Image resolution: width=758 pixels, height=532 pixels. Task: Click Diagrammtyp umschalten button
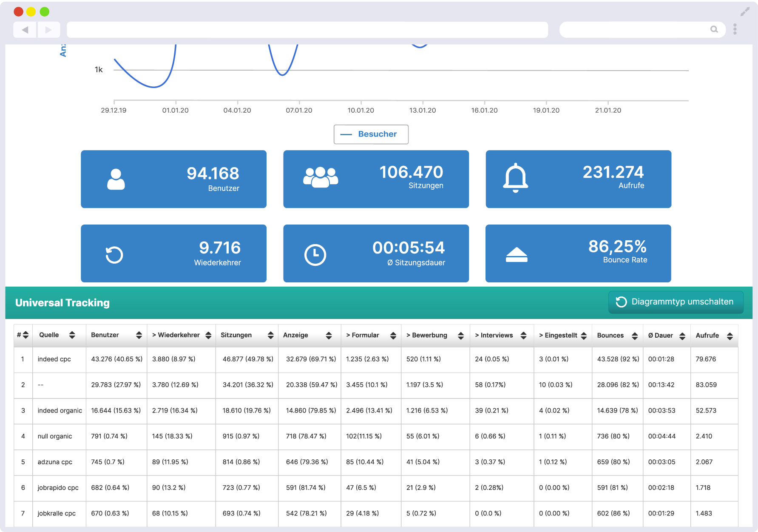click(x=676, y=302)
